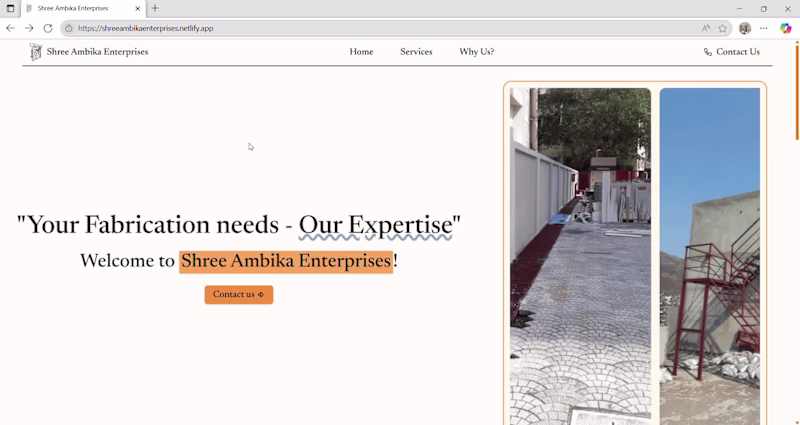Open the Settings and more ellipsis menu
The width and height of the screenshot is (800, 425).
pos(763,28)
